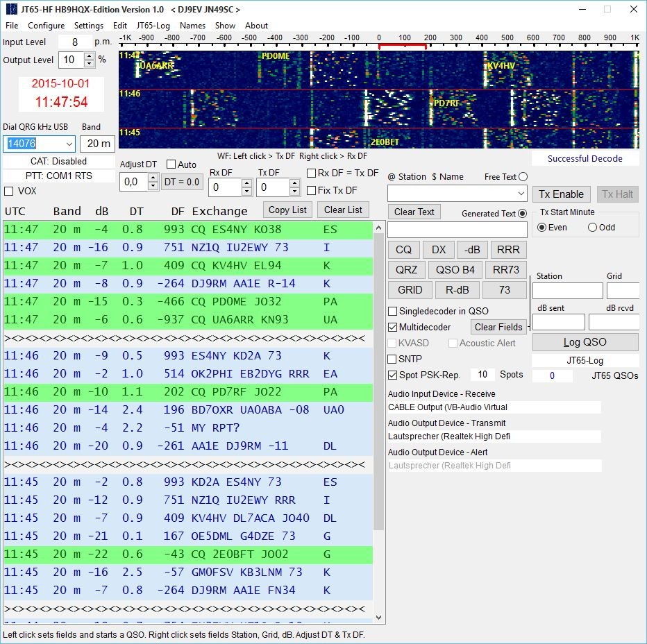Click the Clear Fields button
This screenshot has height=644, width=647.
498,327
